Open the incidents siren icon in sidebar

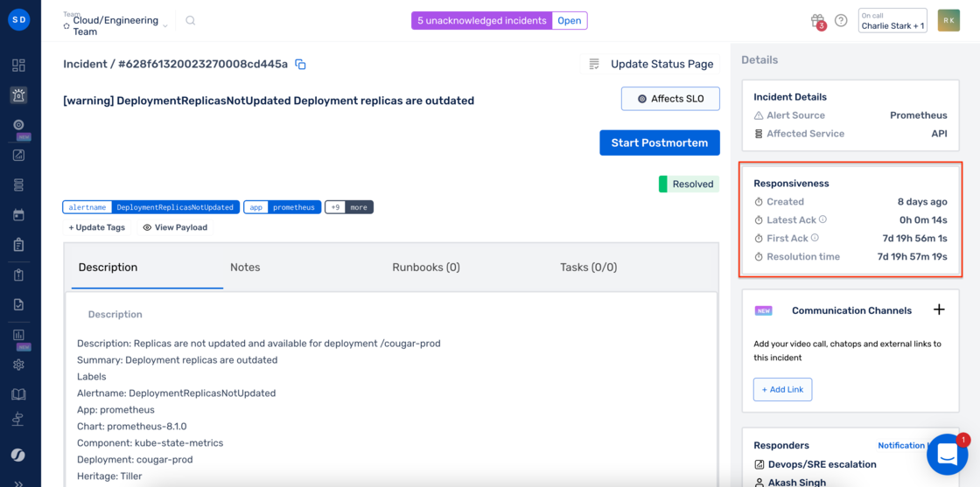point(18,95)
